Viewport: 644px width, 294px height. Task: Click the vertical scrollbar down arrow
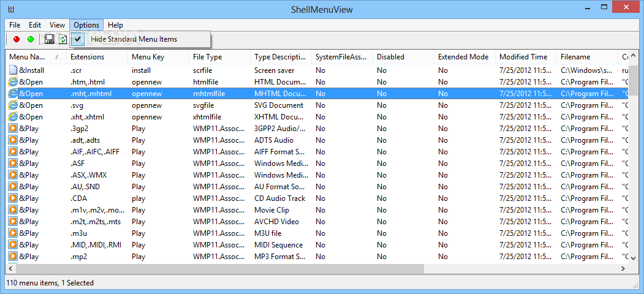pyautogui.click(x=634, y=258)
